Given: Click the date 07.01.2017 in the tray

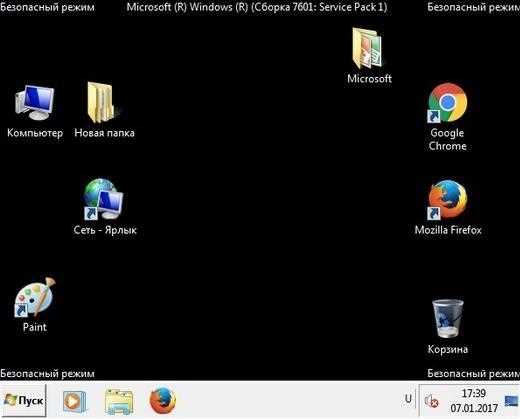Looking at the screenshot, I should coord(474,408).
